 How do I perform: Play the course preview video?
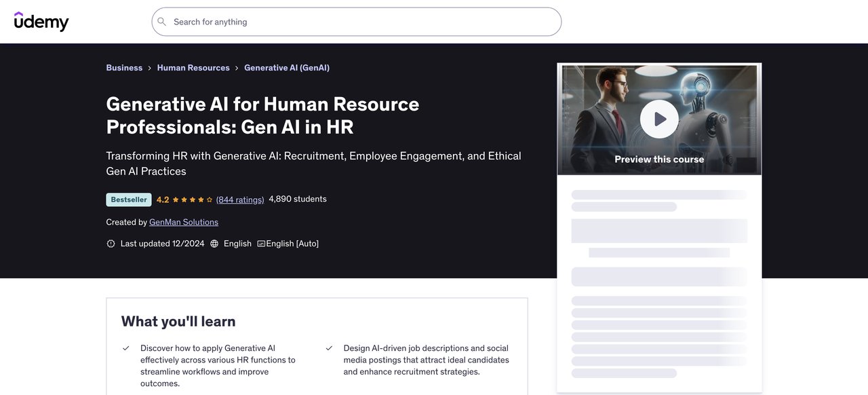click(x=659, y=119)
